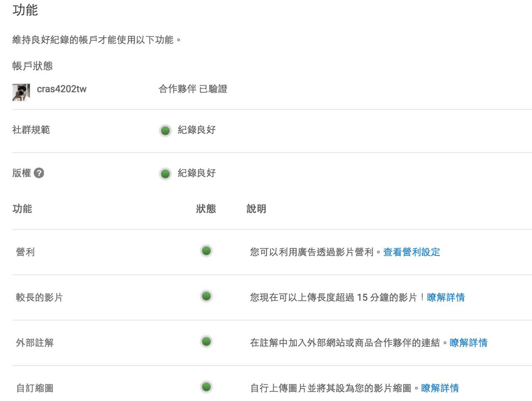Click green status dot for 自訂縮圖
Image resolution: width=532 pixels, height=401 pixels.
(x=206, y=387)
